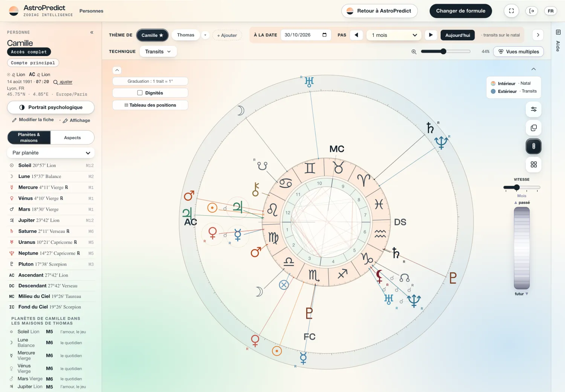This screenshot has width=565, height=392.
Task: Toggle the Dignités checkbox
Action: coord(140,93)
